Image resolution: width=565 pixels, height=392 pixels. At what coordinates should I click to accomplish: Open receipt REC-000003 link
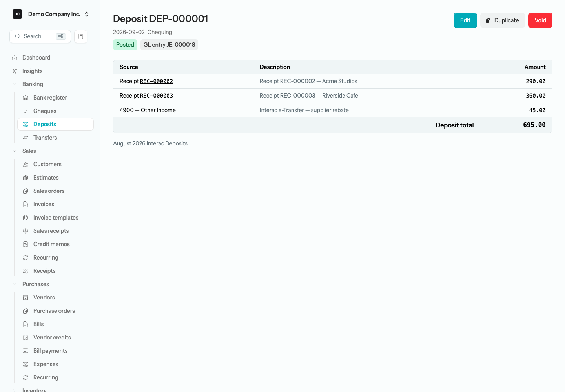(157, 96)
